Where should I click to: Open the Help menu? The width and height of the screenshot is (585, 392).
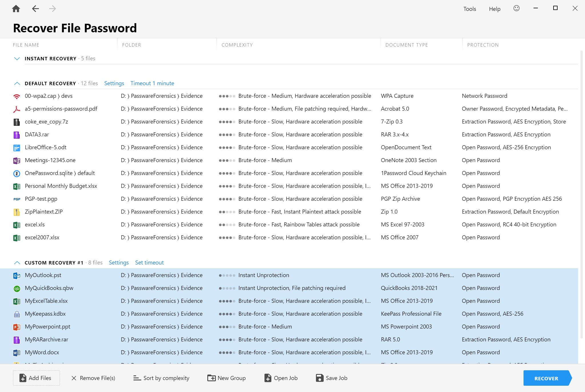(x=495, y=9)
